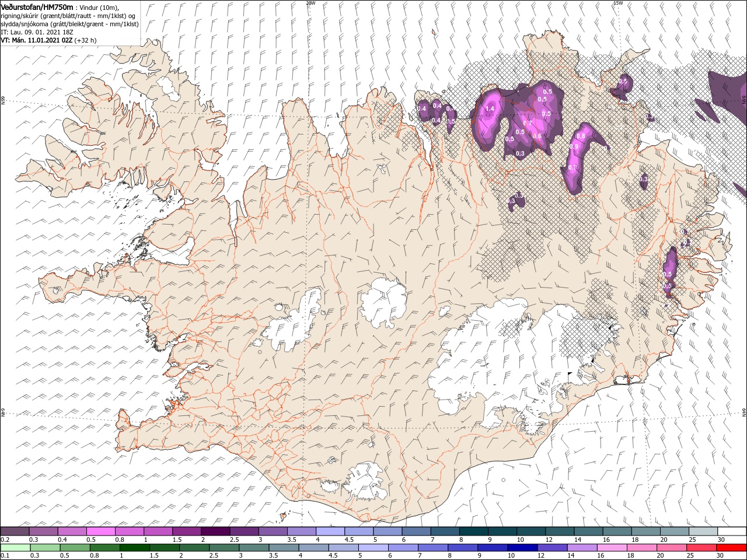Pick top legend swatch between 2 and 2.5
This screenshot has height=560, width=747.
pos(215,531)
